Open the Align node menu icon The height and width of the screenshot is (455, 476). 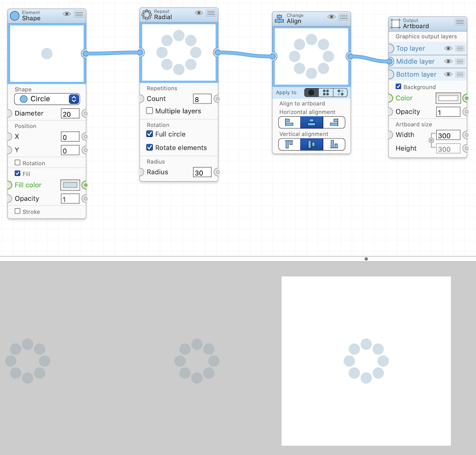344,17
